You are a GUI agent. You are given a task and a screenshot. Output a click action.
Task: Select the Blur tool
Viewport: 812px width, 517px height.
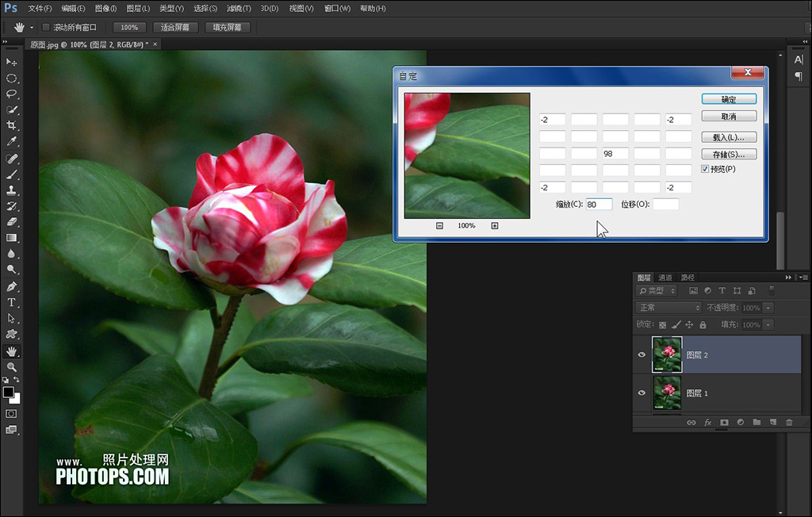pyautogui.click(x=11, y=254)
